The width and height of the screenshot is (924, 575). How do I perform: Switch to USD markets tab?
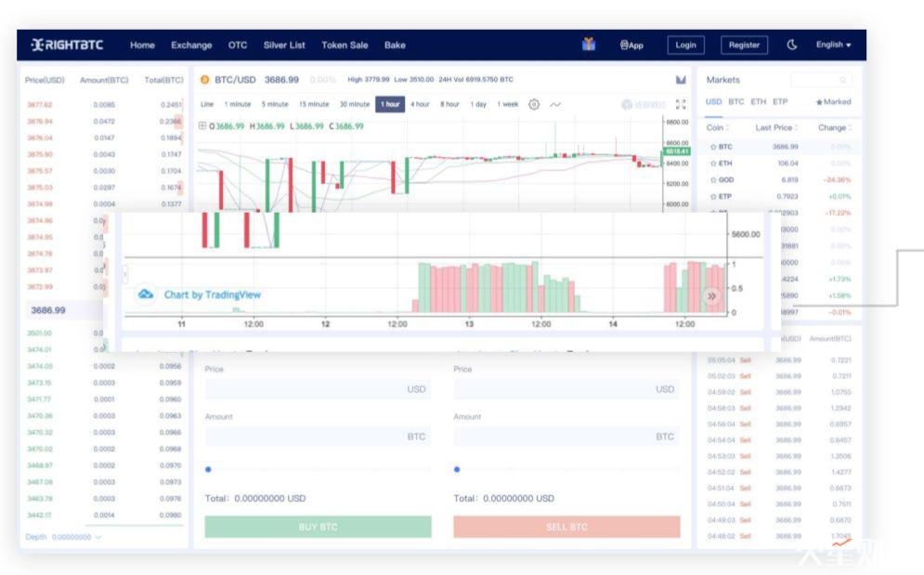[713, 101]
